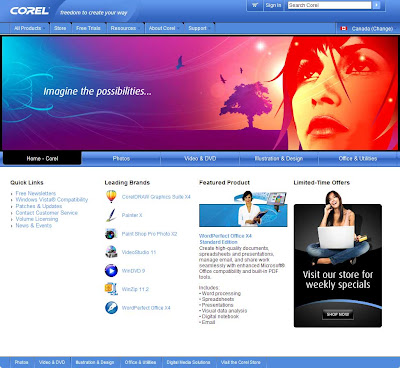Viewport: 400px width, 368px height.
Task: Click Visit the Corel Store footer link
Action: [x=241, y=362]
